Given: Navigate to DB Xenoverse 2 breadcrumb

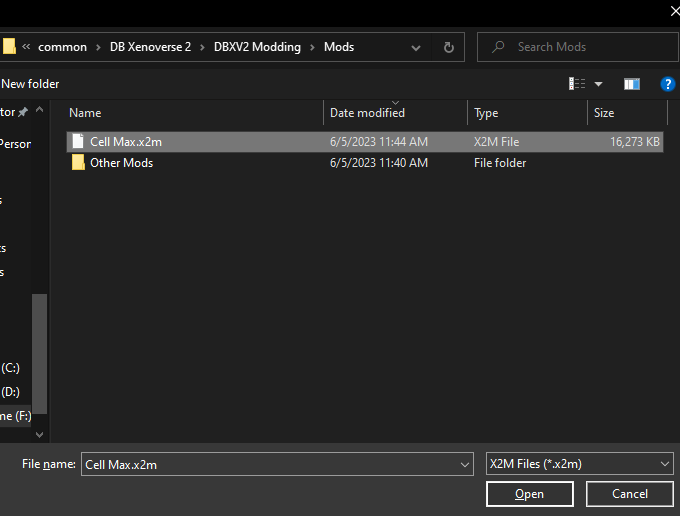Looking at the screenshot, I should click(150, 47).
